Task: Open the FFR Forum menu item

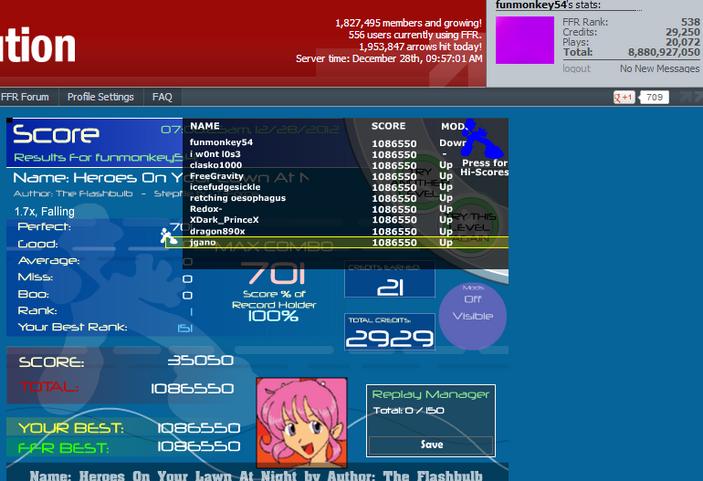Action: (x=25, y=97)
